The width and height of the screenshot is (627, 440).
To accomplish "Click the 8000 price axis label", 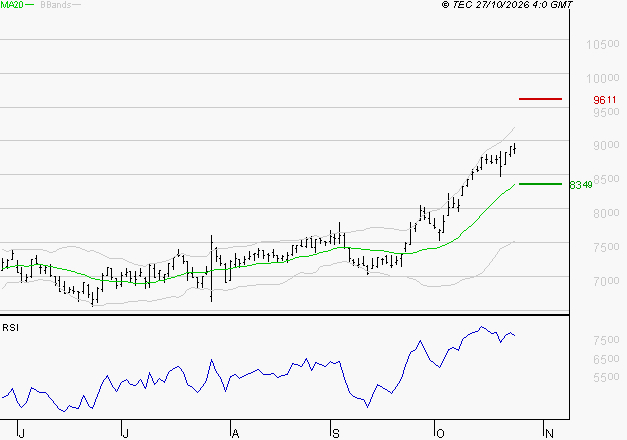I will tap(606, 213).
